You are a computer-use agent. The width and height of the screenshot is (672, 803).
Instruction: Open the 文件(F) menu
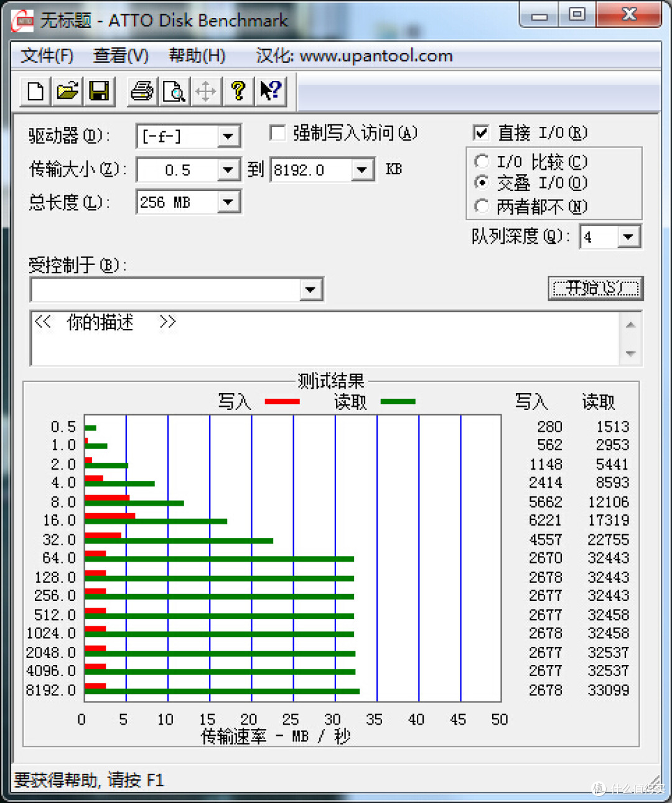click(47, 56)
